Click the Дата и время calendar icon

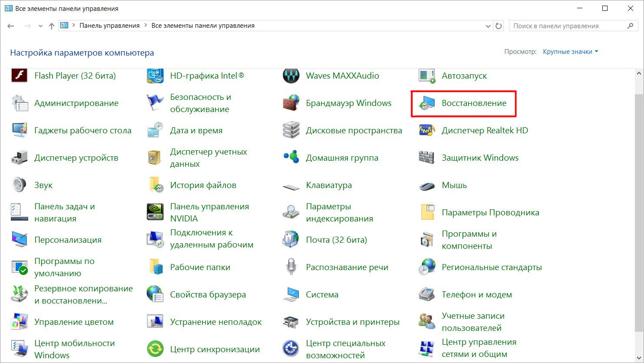pos(155,131)
